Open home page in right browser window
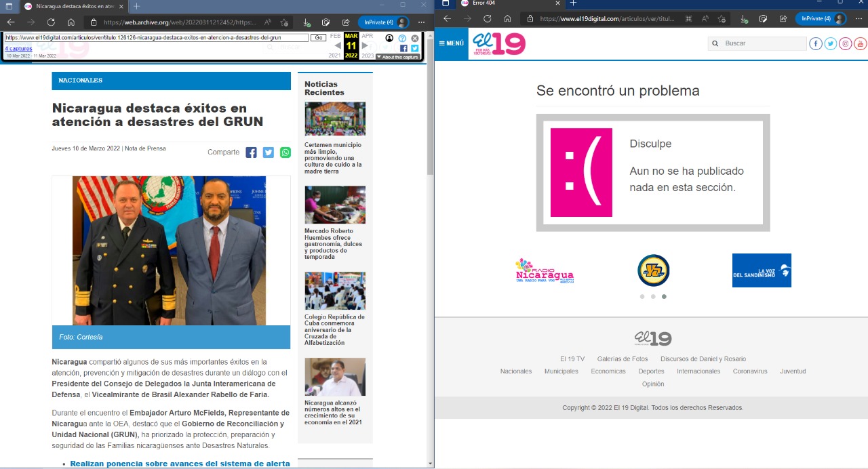 point(507,18)
